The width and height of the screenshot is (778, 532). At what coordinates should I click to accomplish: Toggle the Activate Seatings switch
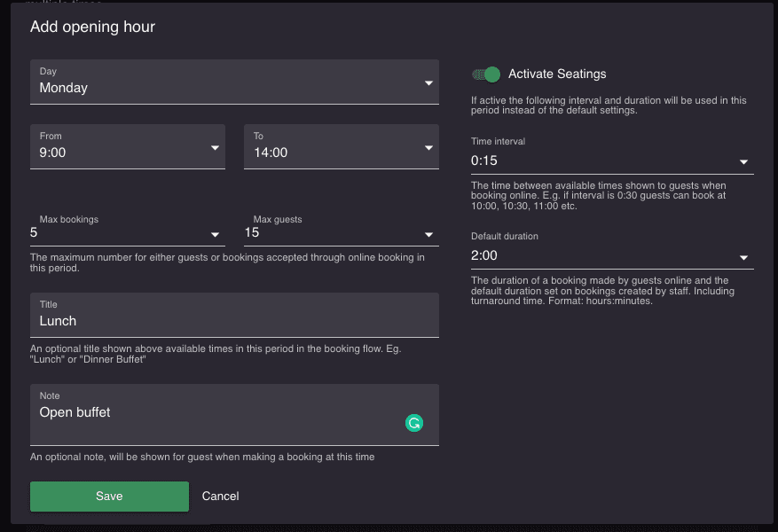coord(486,74)
